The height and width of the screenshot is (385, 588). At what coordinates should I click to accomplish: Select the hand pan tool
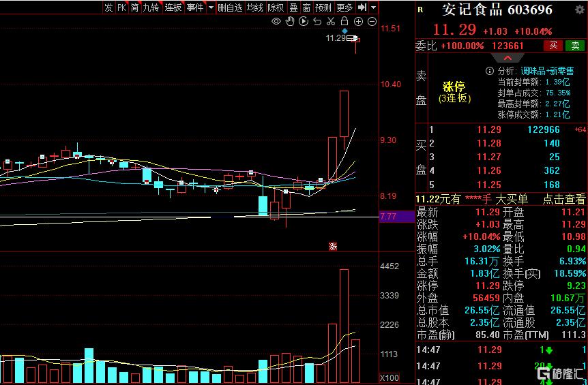tap(290, 21)
